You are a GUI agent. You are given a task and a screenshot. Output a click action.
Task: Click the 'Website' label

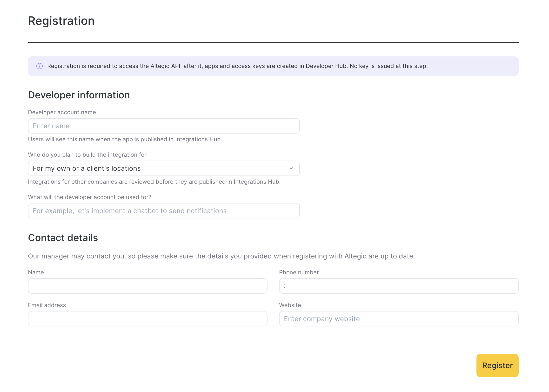point(290,306)
